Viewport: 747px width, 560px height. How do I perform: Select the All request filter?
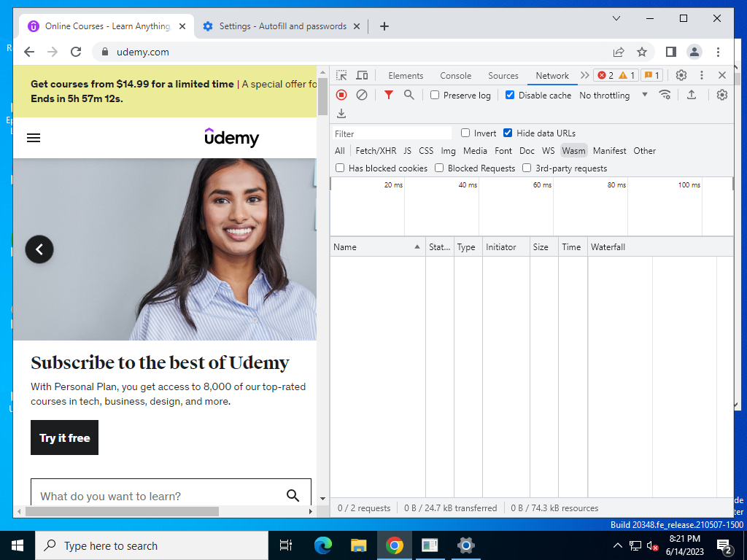click(x=340, y=150)
